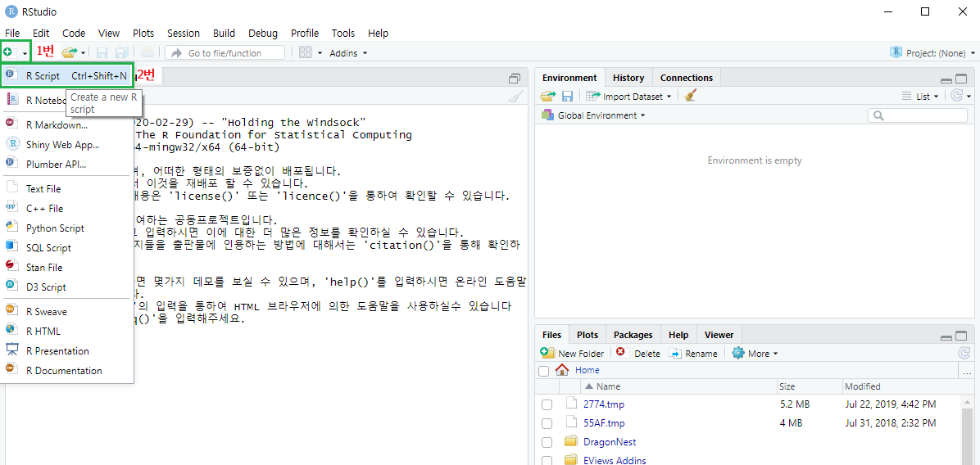Screen dimensions: 980x465
Task: Check the 2774.tmp file checkbox
Action: click(547, 405)
